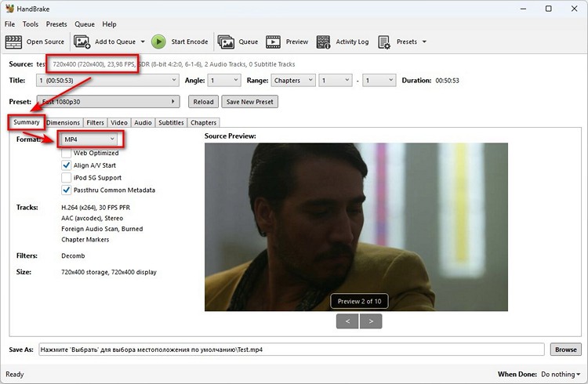Click the AAC (avcodec), Stereo text
The image size is (588, 384).
coord(93,218)
